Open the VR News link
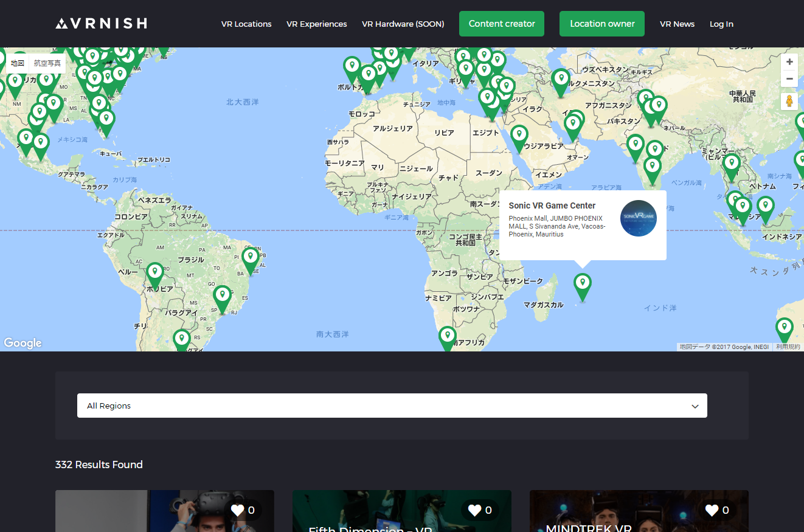The image size is (804, 532). pos(677,24)
